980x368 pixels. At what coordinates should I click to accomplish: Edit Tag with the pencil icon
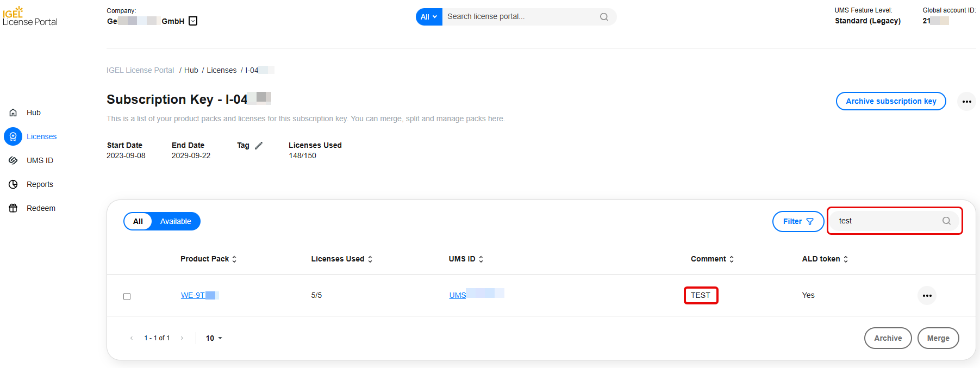pos(259,145)
